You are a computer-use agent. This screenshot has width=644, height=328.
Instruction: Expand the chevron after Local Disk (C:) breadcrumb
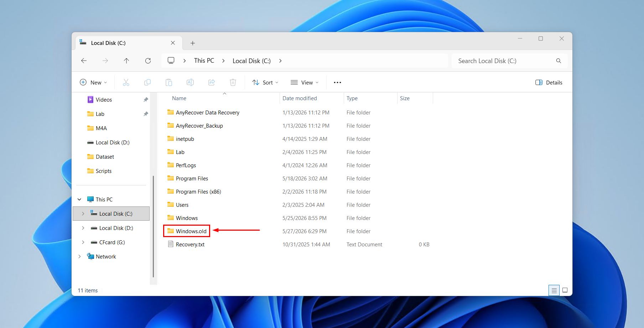[280, 61]
